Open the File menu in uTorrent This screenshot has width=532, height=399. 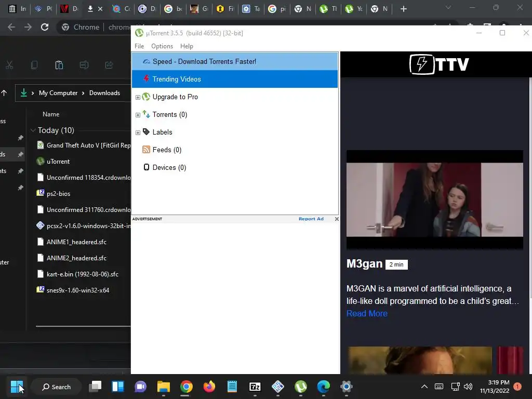pos(139,46)
